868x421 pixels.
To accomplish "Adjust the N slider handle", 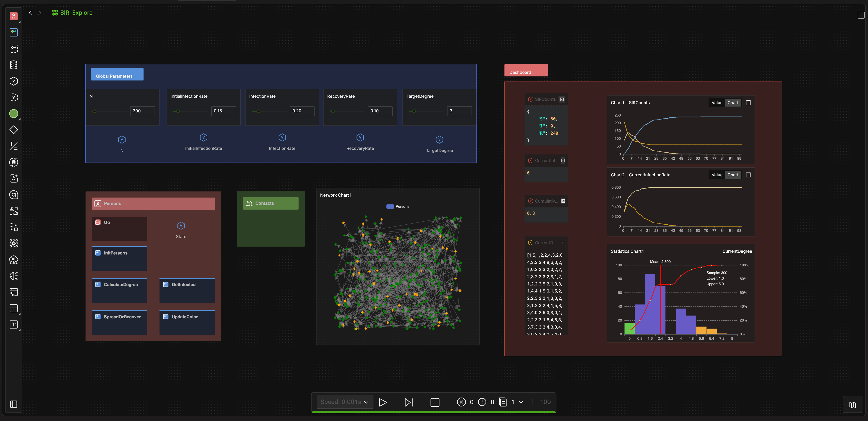I will [x=95, y=111].
